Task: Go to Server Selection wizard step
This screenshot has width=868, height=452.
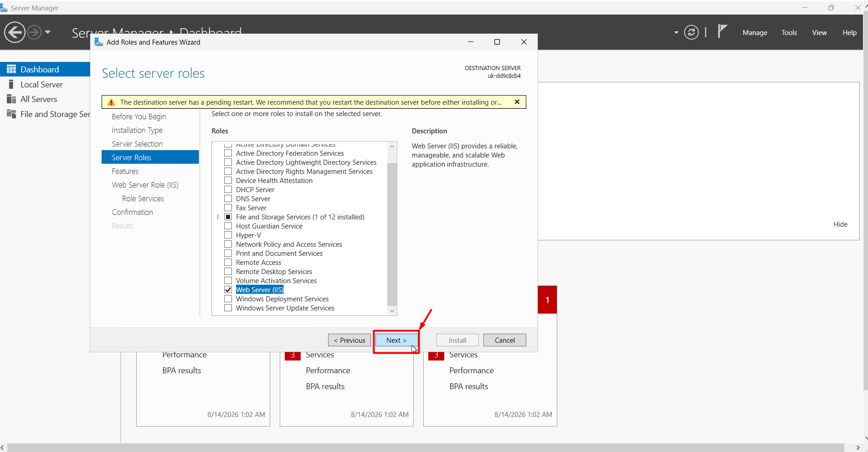Action: (137, 144)
